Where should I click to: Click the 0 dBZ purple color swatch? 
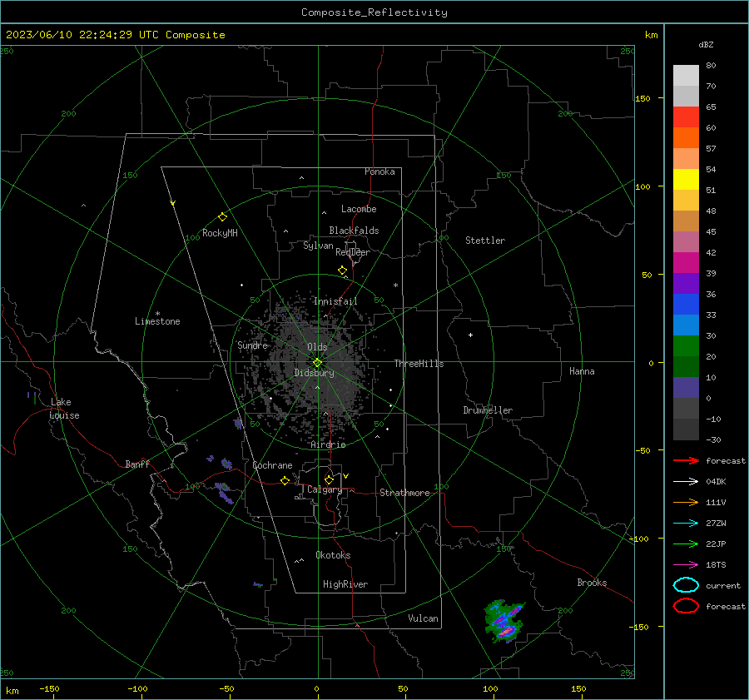coord(686,387)
